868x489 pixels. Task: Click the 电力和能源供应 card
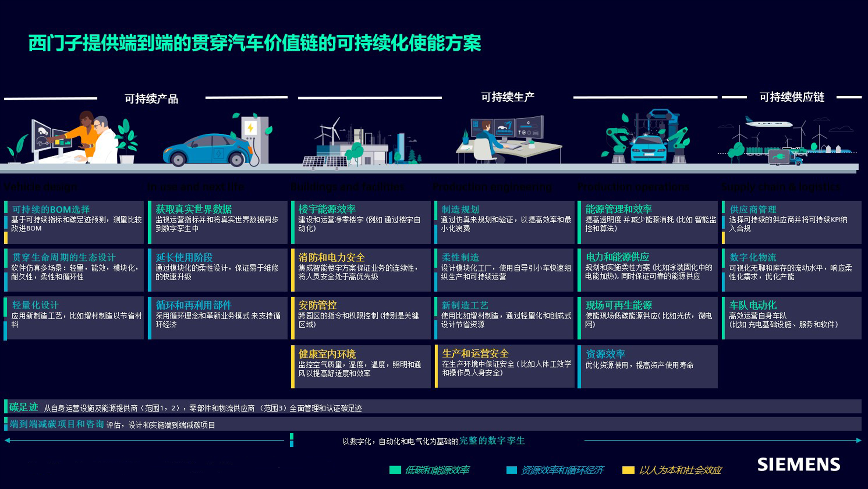[x=648, y=270]
